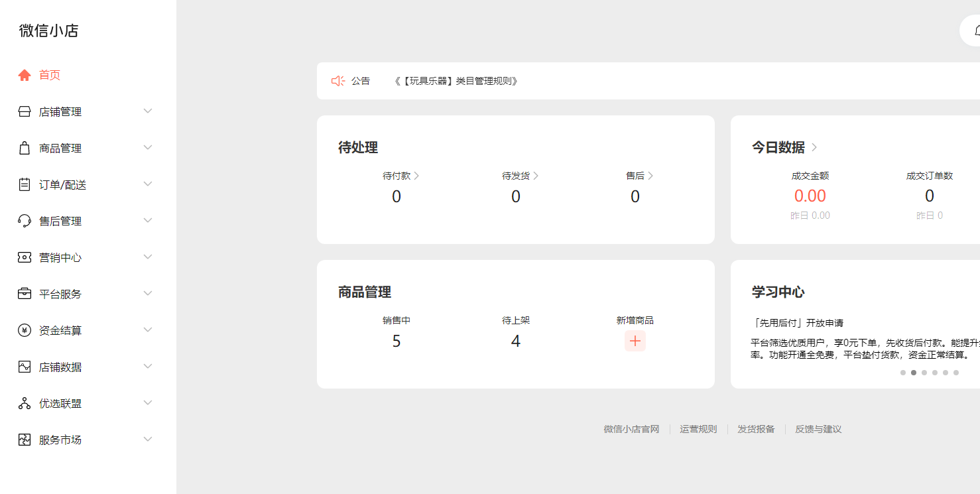Click the plus icon to add product
Image resolution: width=980 pixels, height=494 pixels.
(635, 341)
